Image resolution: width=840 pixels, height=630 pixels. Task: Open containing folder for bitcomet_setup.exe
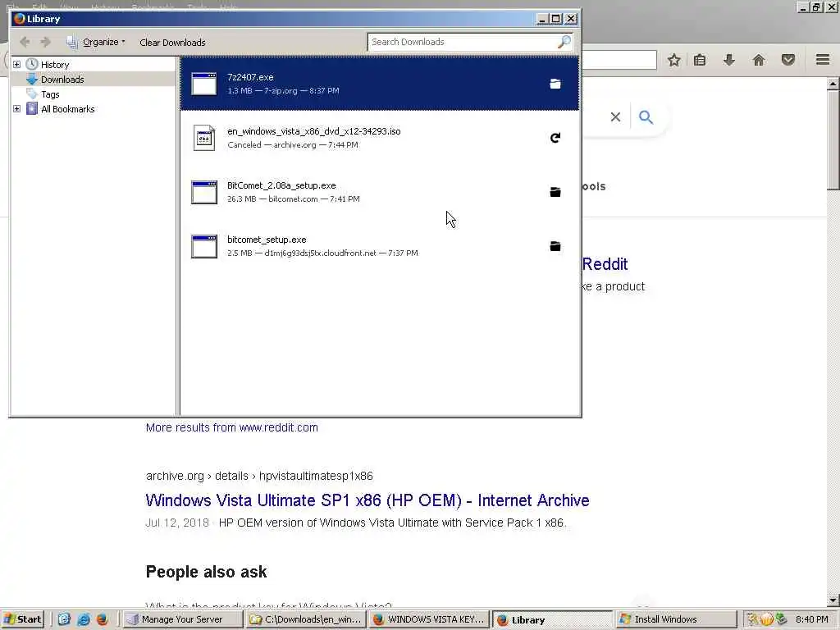[x=555, y=246]
